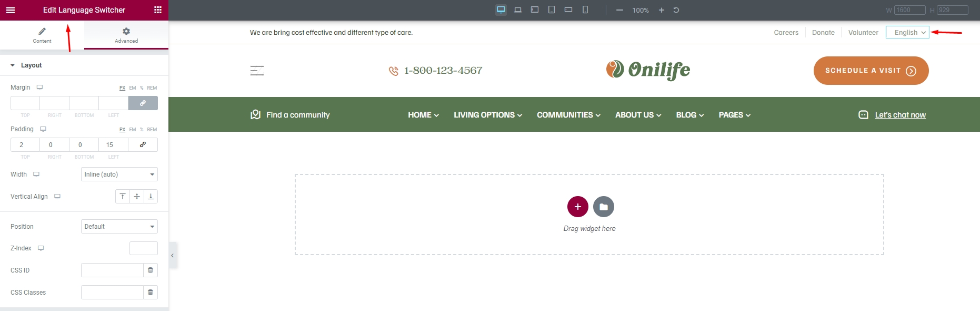Set Vertical Align to top
The image size is (980, 311).
123,197
